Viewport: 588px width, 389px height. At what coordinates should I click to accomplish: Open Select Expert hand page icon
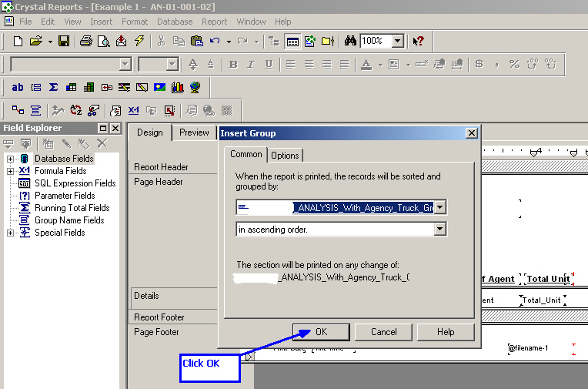pos(115,110)
